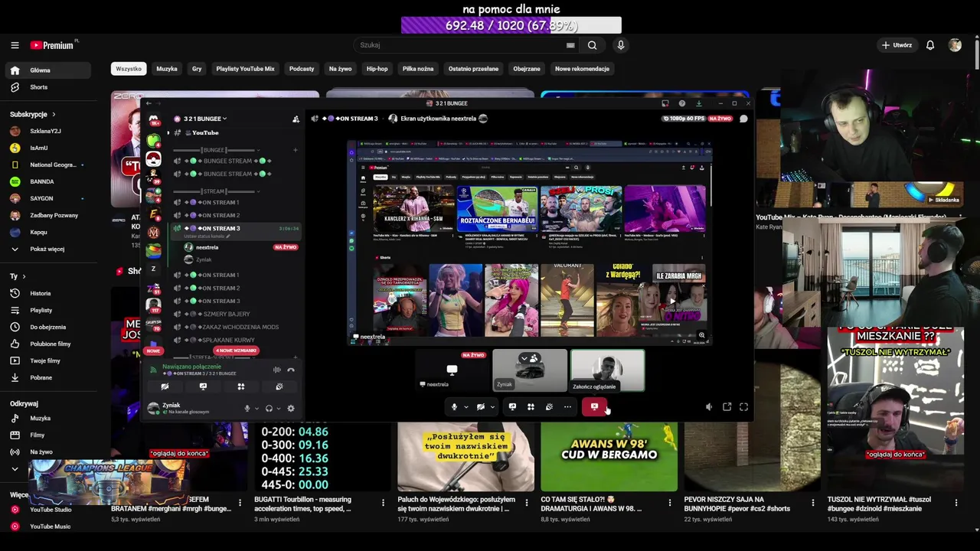Image resolution: width=980 pixels, height=551 pixels.
Task: Mute microphone in Discord user panel
Action: (247, 409)
